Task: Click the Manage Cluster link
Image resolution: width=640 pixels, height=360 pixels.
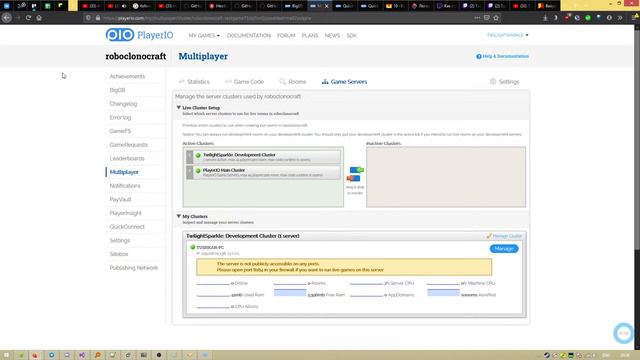Action: pyautogui.click(x=504, y=236)
